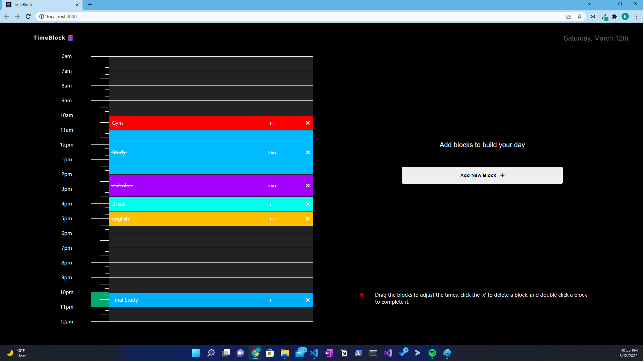644x362 pixels.
Task: Open the browser Extensions puzzle icon
Action: pyautogui.click(x=614, y=16)
